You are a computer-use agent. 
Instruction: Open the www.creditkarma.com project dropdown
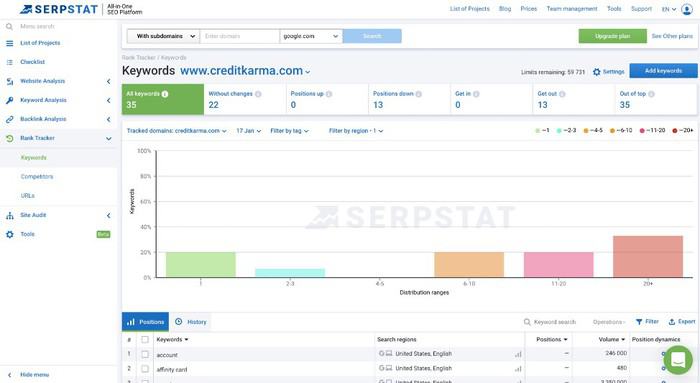click(245, 71)
